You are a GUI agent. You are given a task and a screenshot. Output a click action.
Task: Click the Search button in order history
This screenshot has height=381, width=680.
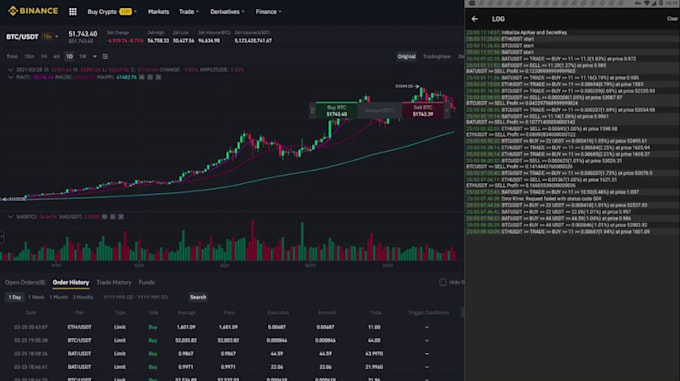198,297
